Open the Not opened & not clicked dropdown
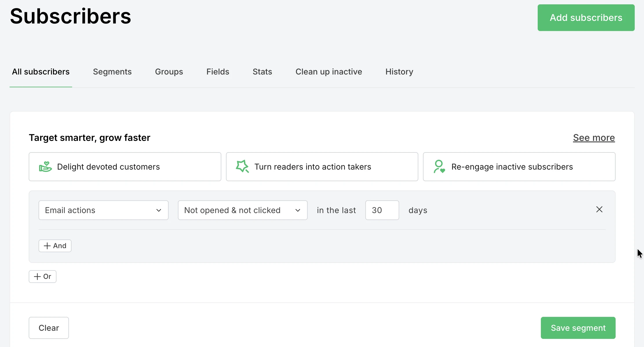 [242, 210]
